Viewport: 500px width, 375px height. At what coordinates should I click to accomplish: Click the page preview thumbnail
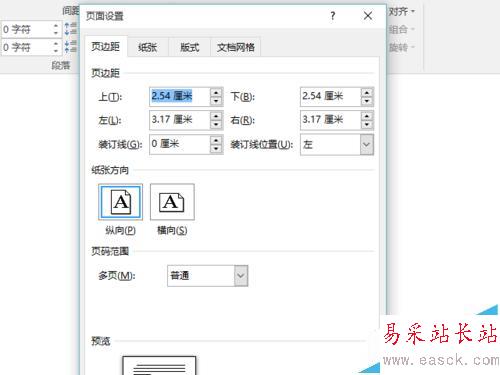point(159,365)
